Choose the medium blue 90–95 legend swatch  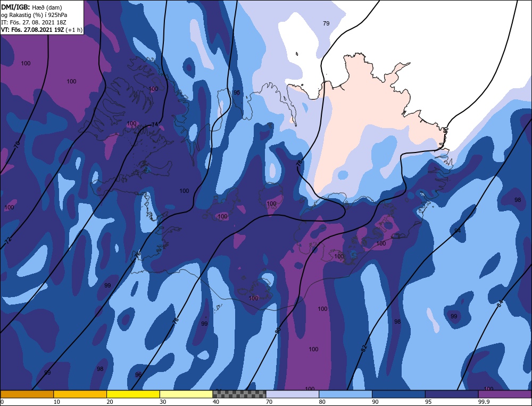(x=398, y=394)
